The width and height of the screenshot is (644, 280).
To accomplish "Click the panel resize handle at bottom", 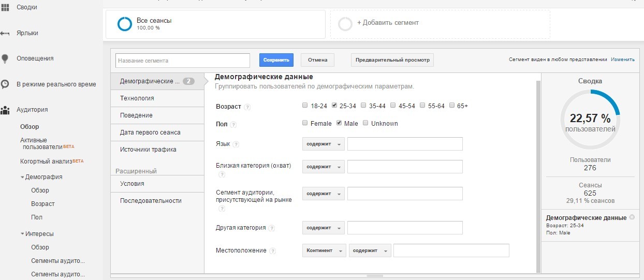I will (375, 276).
